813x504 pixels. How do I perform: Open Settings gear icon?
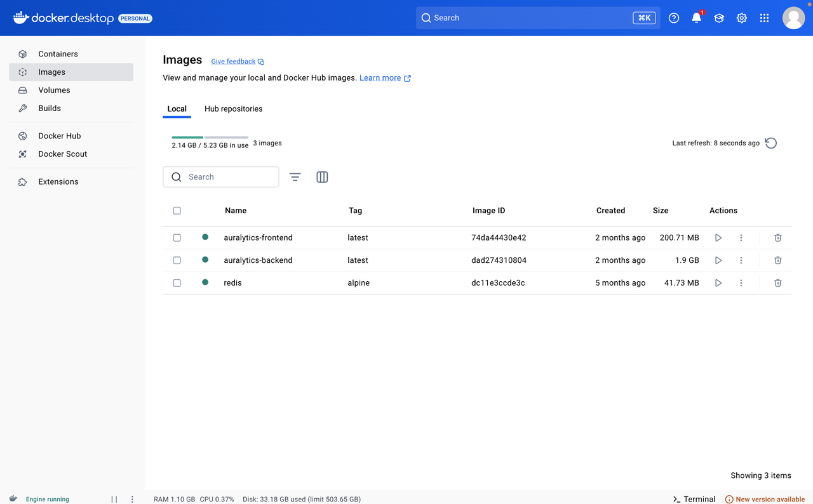click(742, 18)
